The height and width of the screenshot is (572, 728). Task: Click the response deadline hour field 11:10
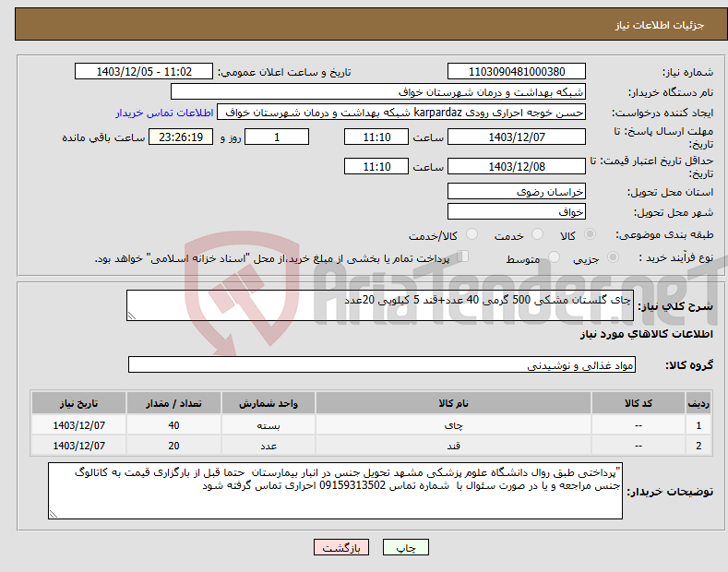click(376, 137)
